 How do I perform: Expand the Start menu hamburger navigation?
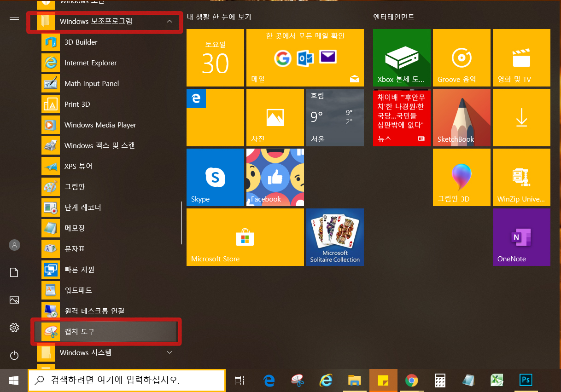click(x=14, y=17)
